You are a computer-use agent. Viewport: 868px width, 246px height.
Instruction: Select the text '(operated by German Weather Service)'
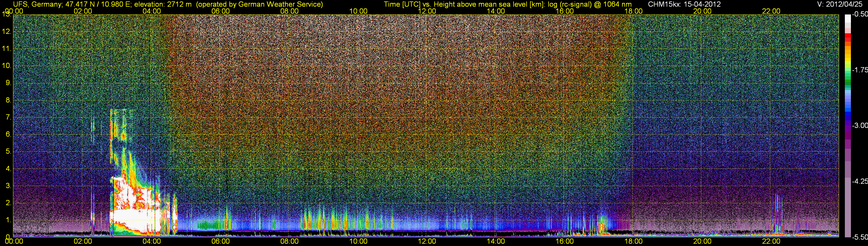(x=260, y=4)
